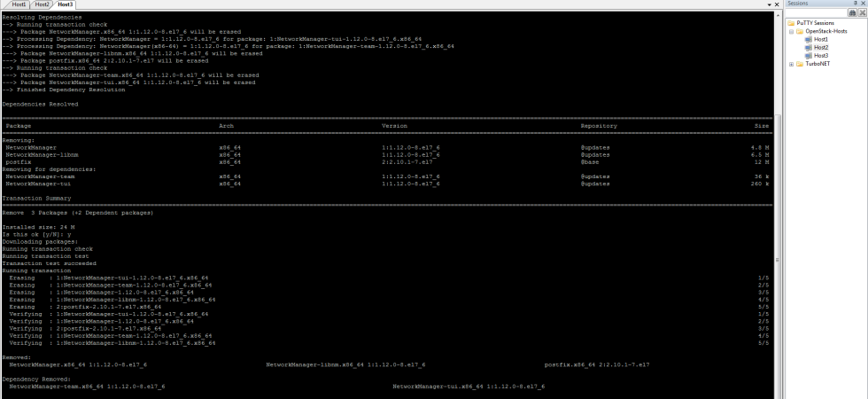This screenshot has width=868, height=399.
Task: Select the PuTTY Sessions root folder
Action: (x=816, y=23)
